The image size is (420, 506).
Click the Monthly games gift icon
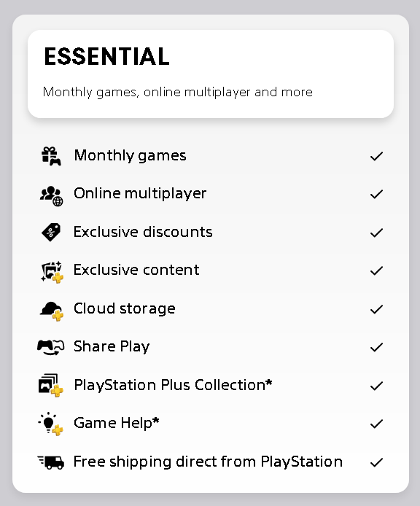coord(51,156)
